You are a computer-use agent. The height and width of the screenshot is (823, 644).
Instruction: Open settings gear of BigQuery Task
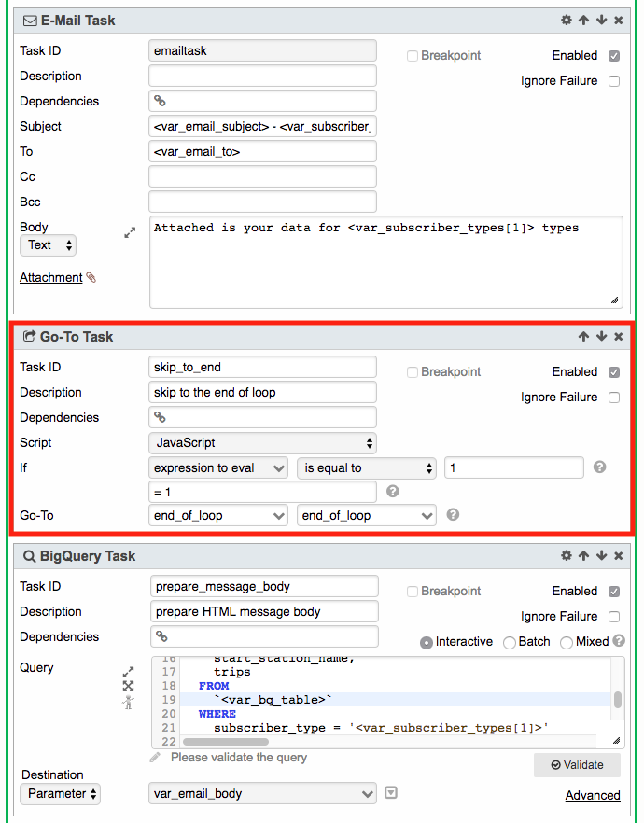(566, 555)
